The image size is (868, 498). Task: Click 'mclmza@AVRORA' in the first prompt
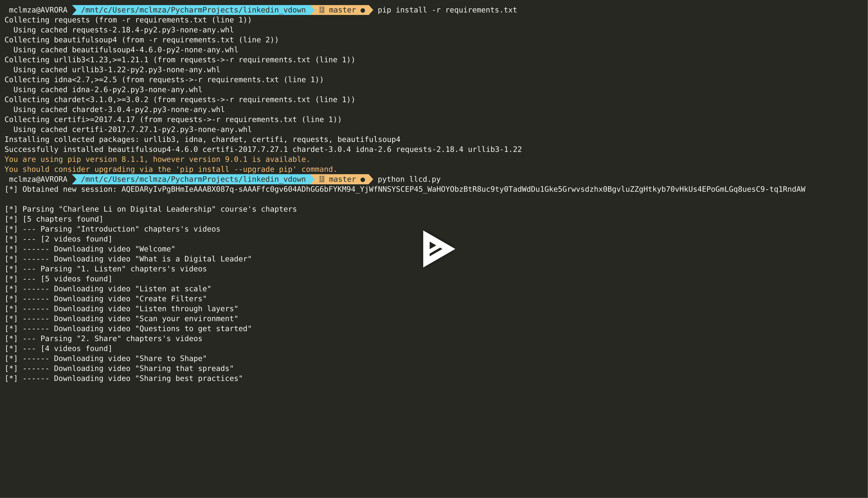coord(38,10)
